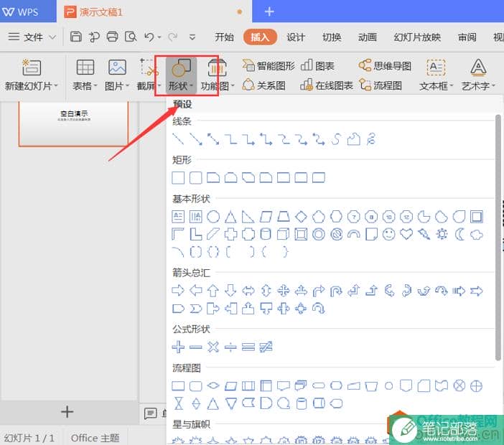Select the moon shape
This screenshot has height=445, width=504.
(459, 234)
